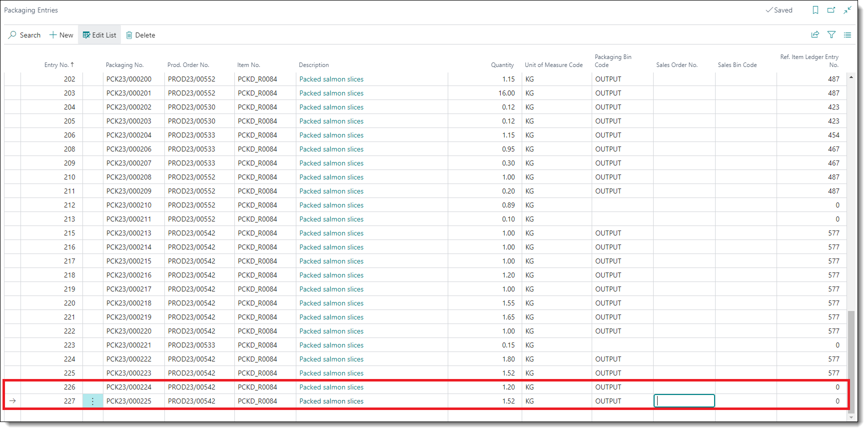Open Packed salmon slices link for entry 202
This screenshot has width=868, height=432.
pos(331,79)
